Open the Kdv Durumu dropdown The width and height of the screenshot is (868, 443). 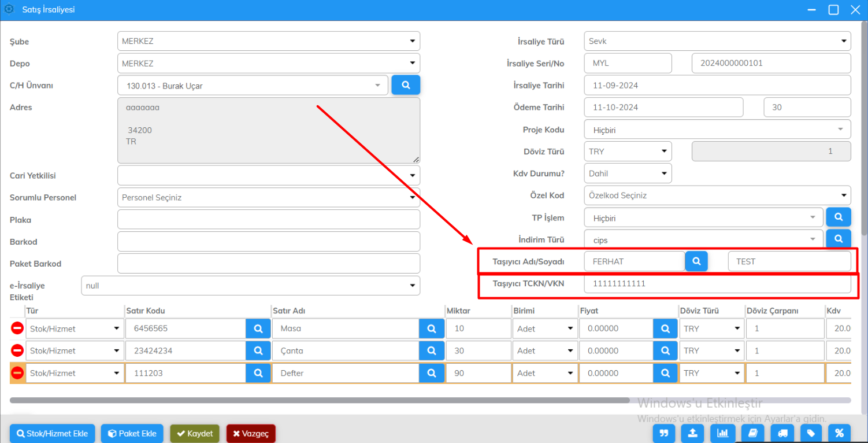click(x=628, y=173)
